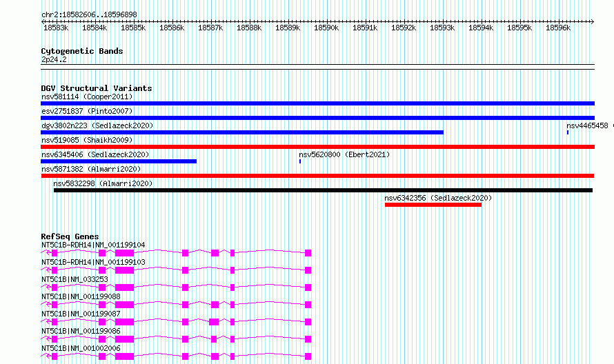Viewport: 614px width, 364px height.
Task: Select the black bar under nsv5832298
Action: 323,190
